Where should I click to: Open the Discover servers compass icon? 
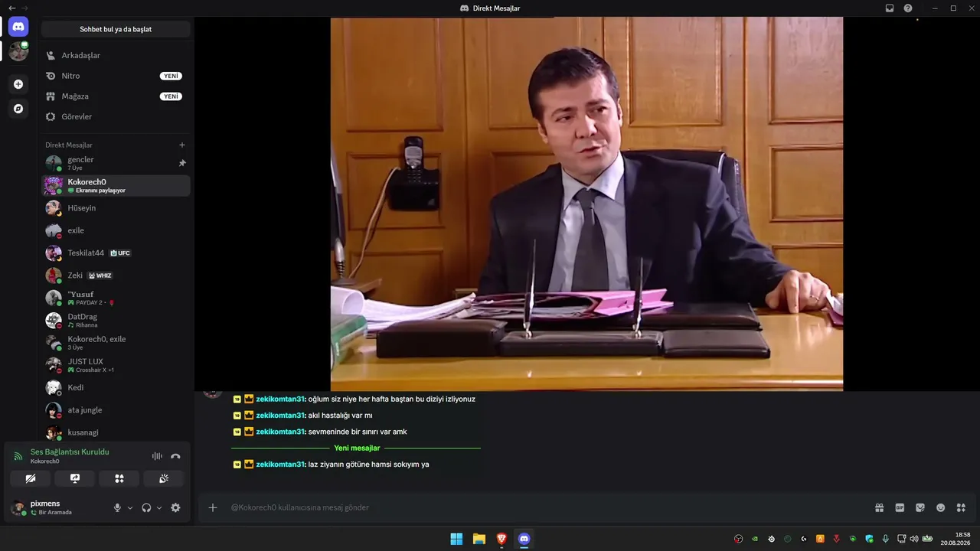pyautogui.click(x=18, y=109)
